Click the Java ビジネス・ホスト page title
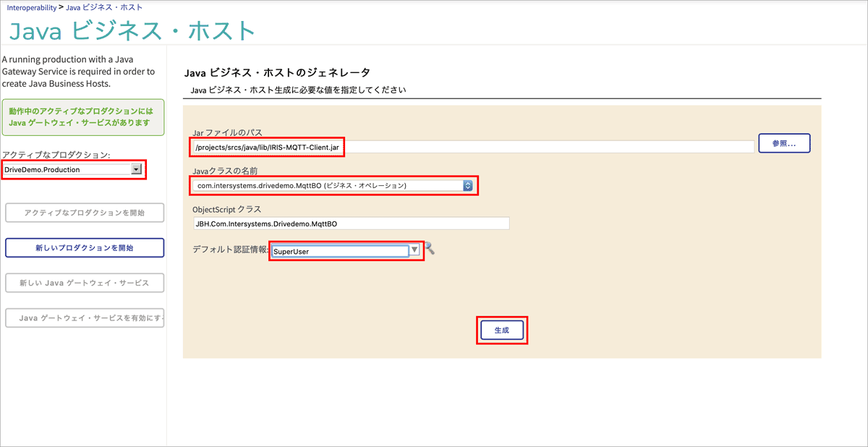The image size is (868, 447). pos(132,31)
